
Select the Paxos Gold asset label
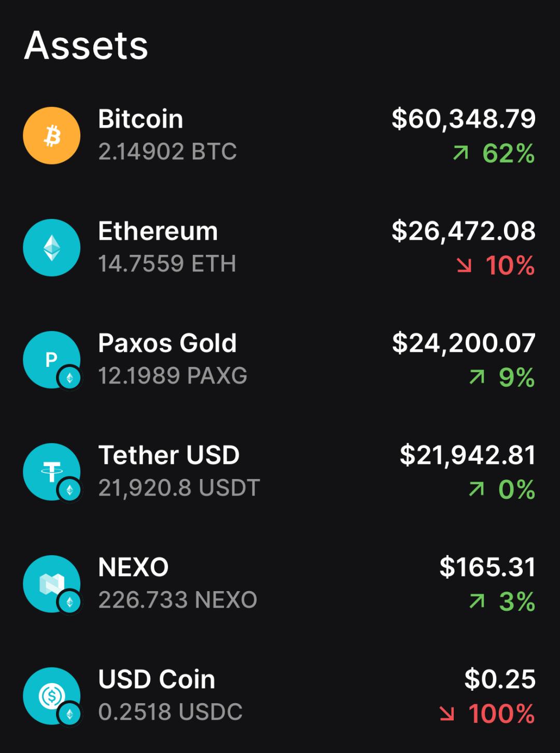click(x=167, y=343)
